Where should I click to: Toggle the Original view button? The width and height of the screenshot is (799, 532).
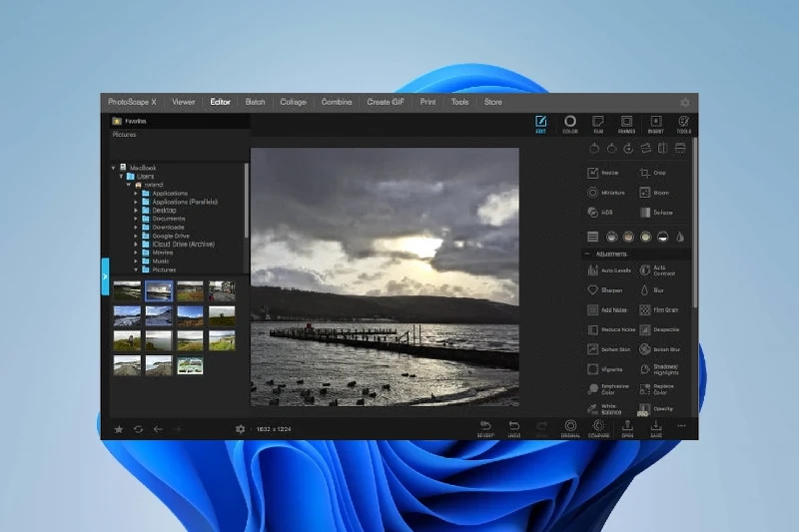pyautogui.click(x=570, y=428)
